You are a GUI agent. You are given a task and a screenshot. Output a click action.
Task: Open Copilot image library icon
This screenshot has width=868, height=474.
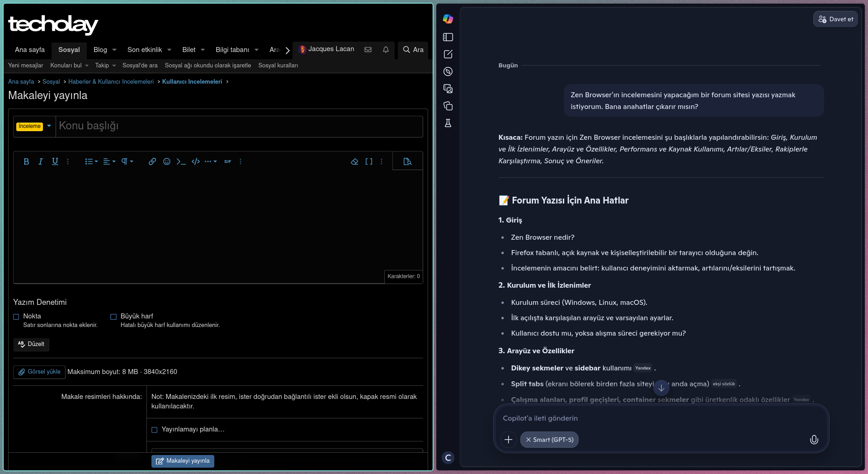tap(448, 89)
